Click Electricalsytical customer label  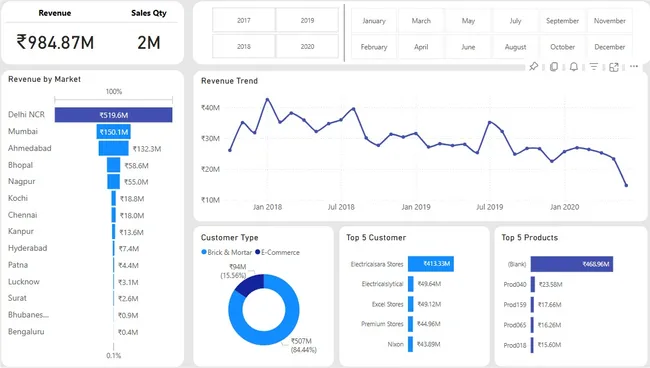click(382, 284)
